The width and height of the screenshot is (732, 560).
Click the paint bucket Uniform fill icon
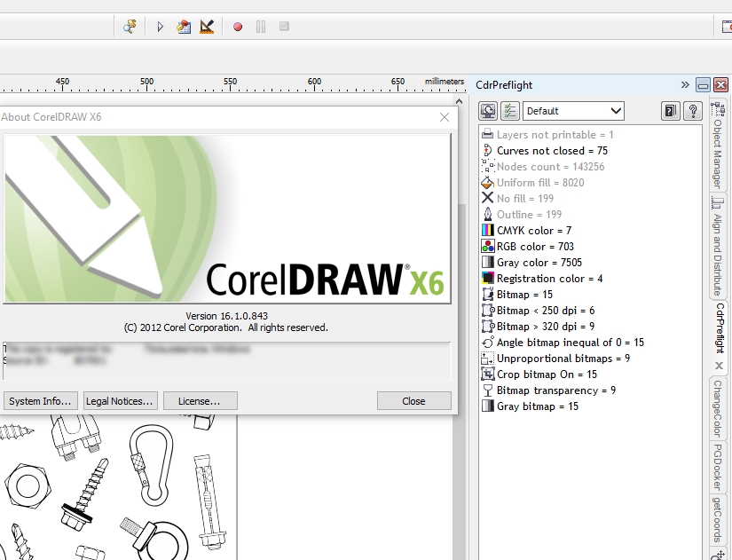click(487, 182)
